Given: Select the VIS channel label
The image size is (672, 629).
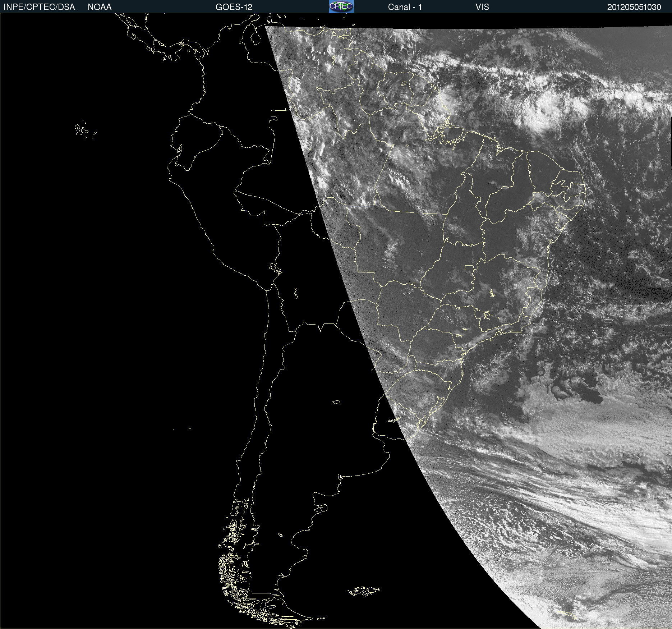Looking at the screenshot, I should [482, 7].
